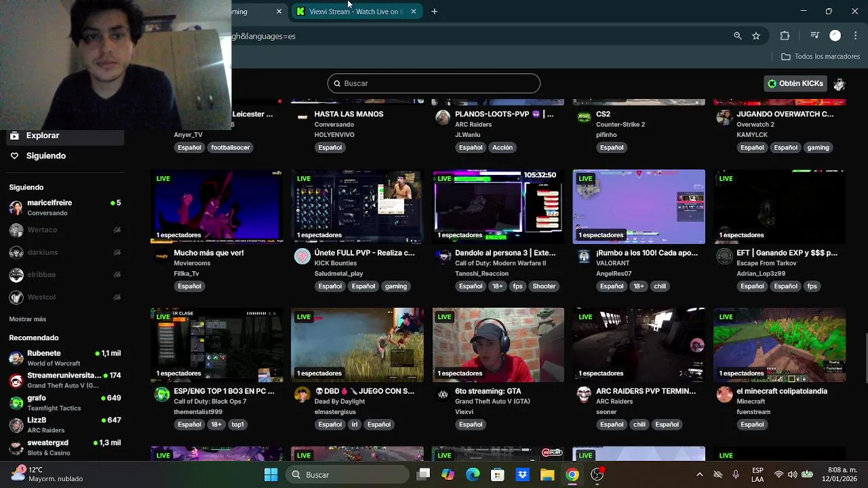The height and width of the screenshot is (488, 868).
Task: Open the taskbar volume control
Action: click(793, 474)
